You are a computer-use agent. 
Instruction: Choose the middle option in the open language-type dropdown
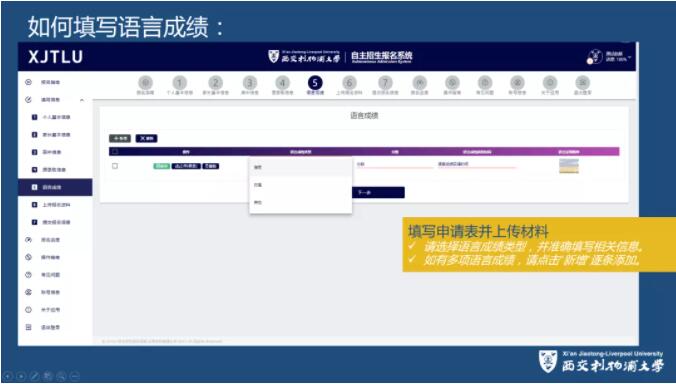300,185
